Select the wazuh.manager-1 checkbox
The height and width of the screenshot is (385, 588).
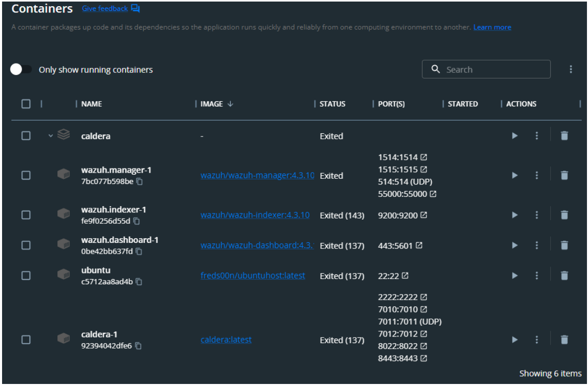click(26, 176)
